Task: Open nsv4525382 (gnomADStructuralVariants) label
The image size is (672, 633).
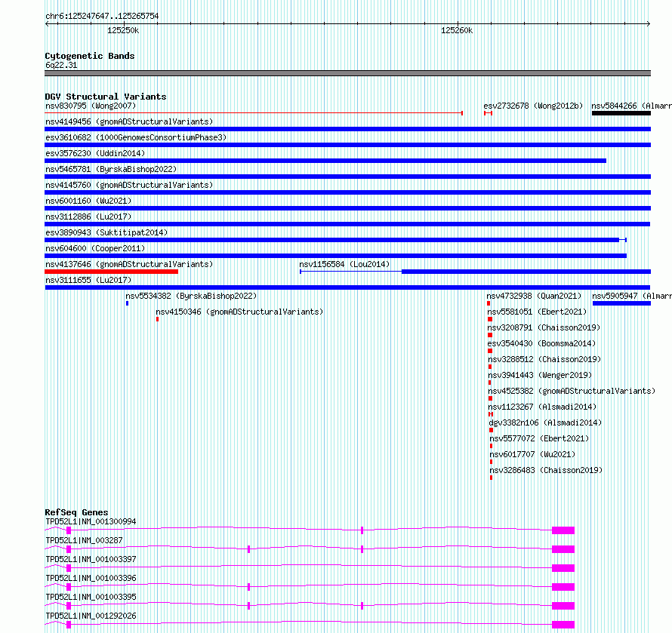Action: tap(572, 391)
